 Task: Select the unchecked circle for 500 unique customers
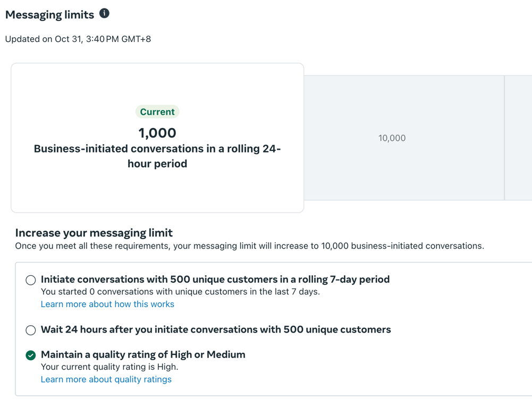(31, 280)
